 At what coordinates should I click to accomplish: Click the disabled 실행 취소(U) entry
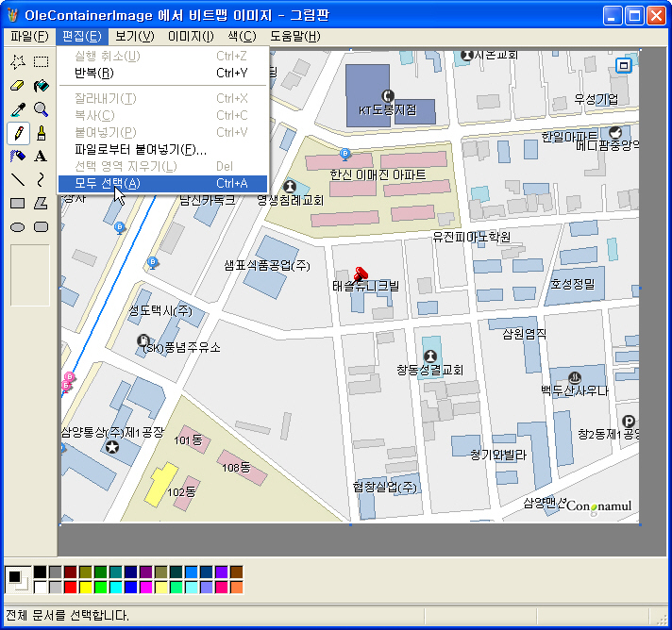coord(163,56)
